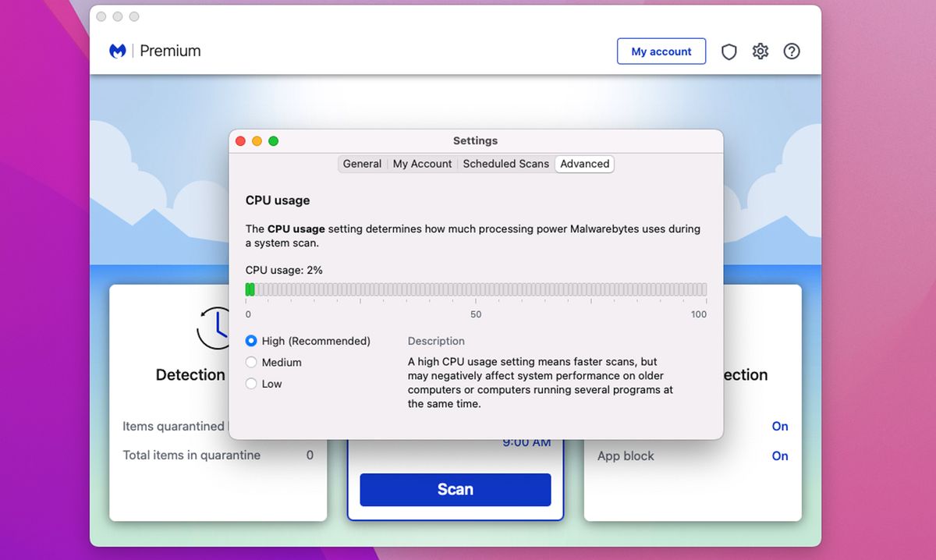Switch to the General settings tab
This screenshot has height=560, width=936.
pos(362,164)
